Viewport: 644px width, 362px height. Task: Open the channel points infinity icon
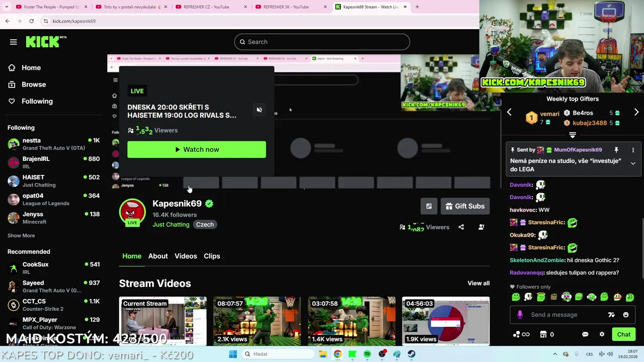[x=521, y=334]
